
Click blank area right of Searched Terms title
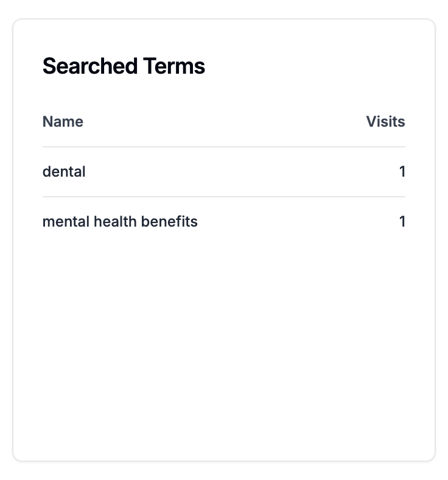pyautogui.click(x=306, y=66)
